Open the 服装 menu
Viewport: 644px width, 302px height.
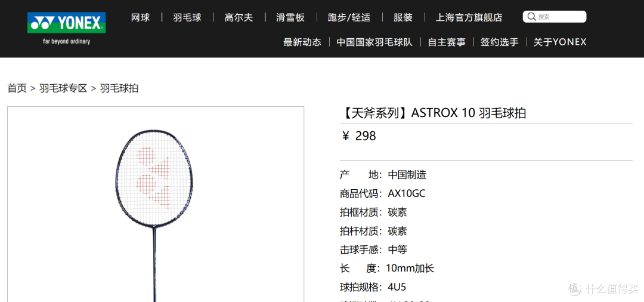(403, 18)
